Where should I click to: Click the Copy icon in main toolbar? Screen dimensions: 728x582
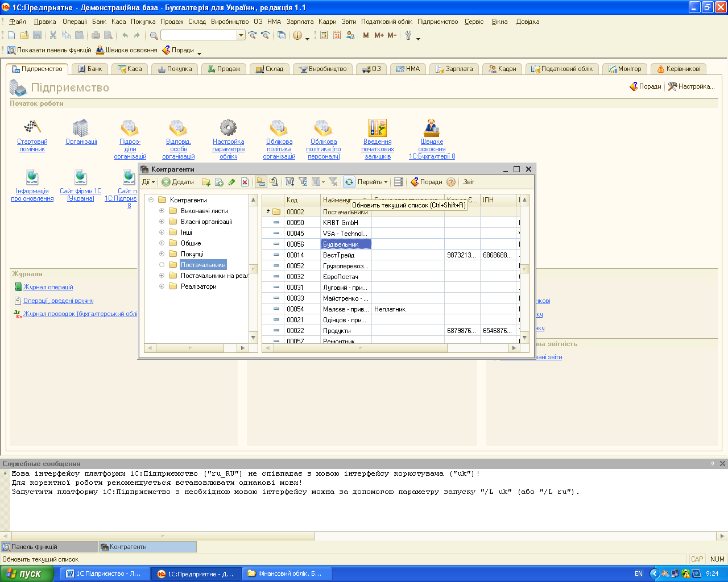pyautogui.click(x=66, y=35)
